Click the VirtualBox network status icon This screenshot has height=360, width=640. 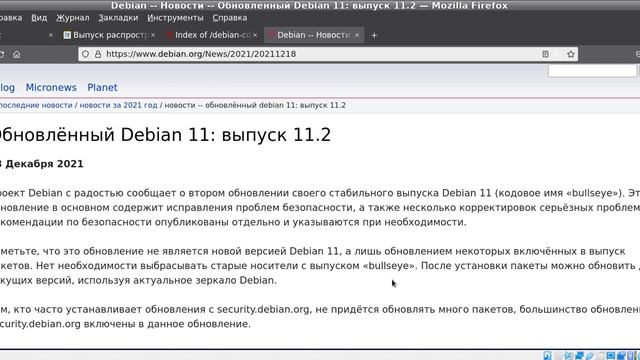tap(579, 356)
